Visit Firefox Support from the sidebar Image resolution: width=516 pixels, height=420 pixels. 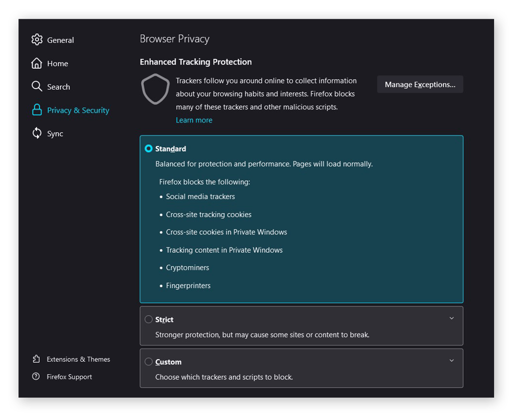69,377
